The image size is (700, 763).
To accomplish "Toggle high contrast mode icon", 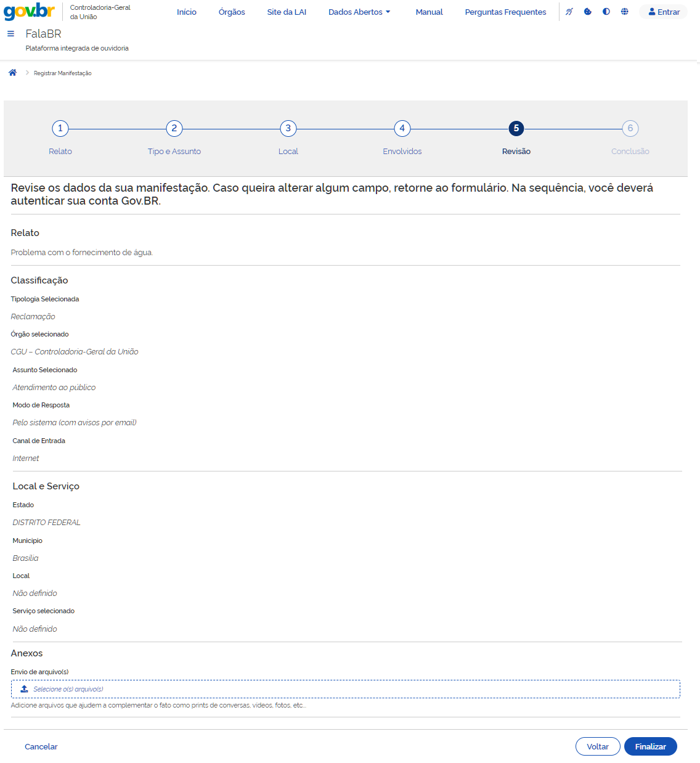I will coord(606,12).
